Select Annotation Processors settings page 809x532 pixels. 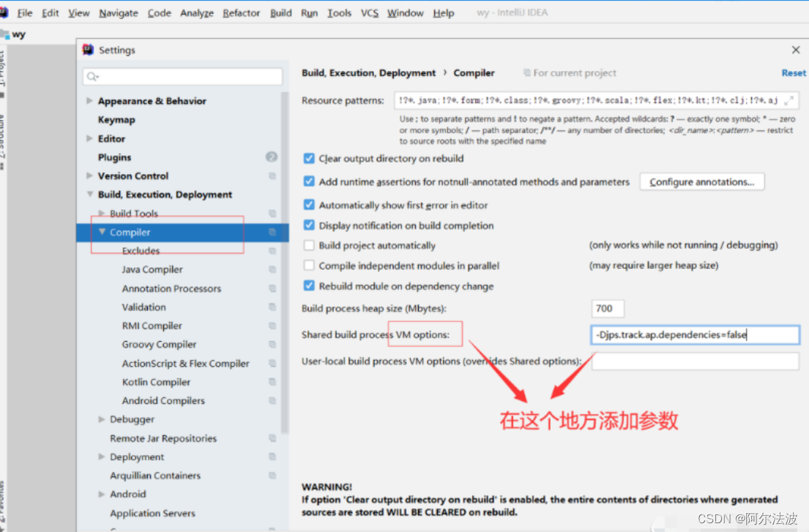[x=171, y=288]
